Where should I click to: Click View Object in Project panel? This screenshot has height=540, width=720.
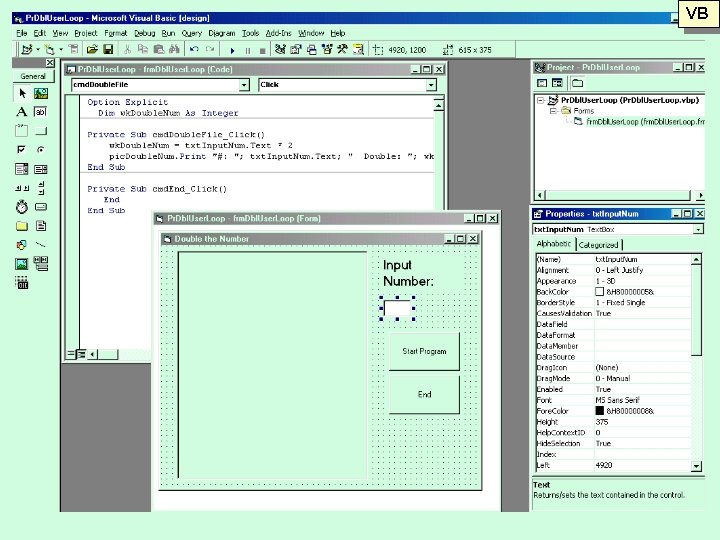(x=557, y=83)
